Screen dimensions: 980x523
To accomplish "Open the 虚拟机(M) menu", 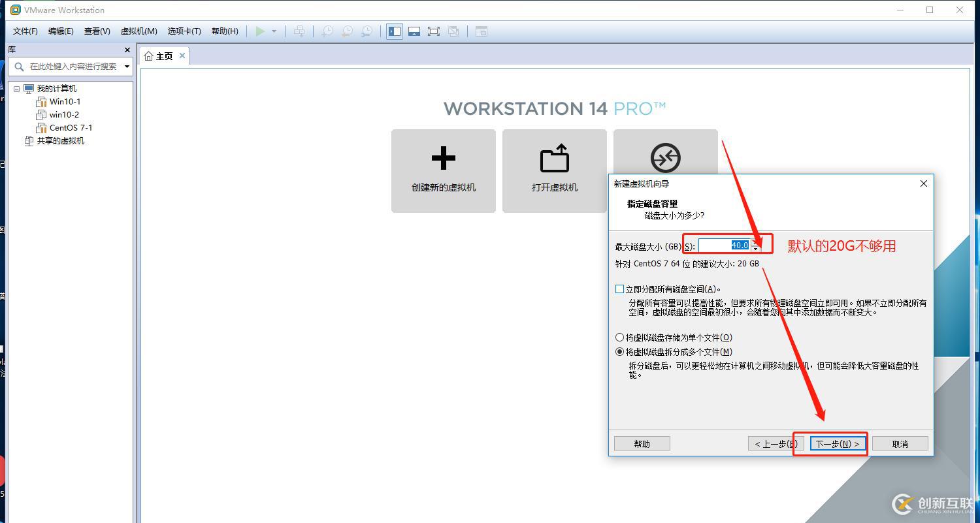I will tap(139, 31).
